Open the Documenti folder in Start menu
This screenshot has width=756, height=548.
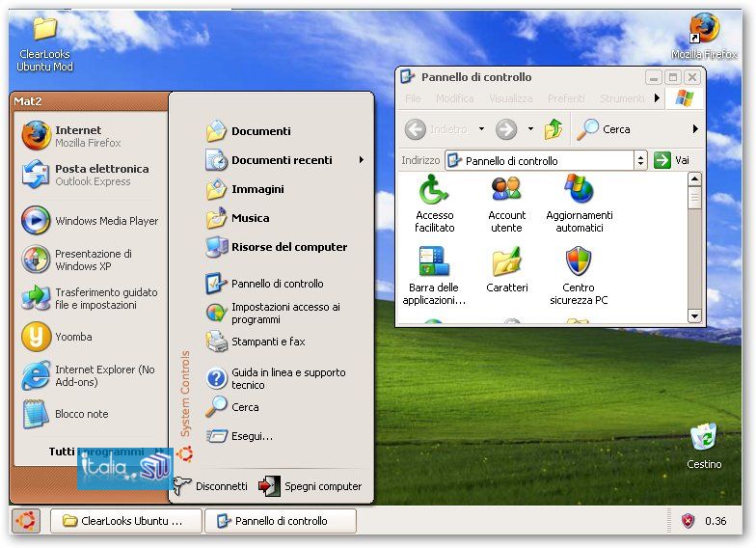pos(284,131)
